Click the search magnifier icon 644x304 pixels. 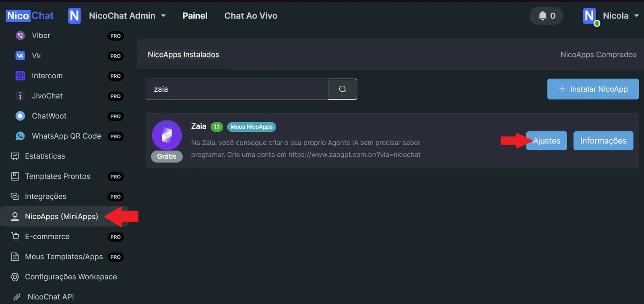[343, 89]
